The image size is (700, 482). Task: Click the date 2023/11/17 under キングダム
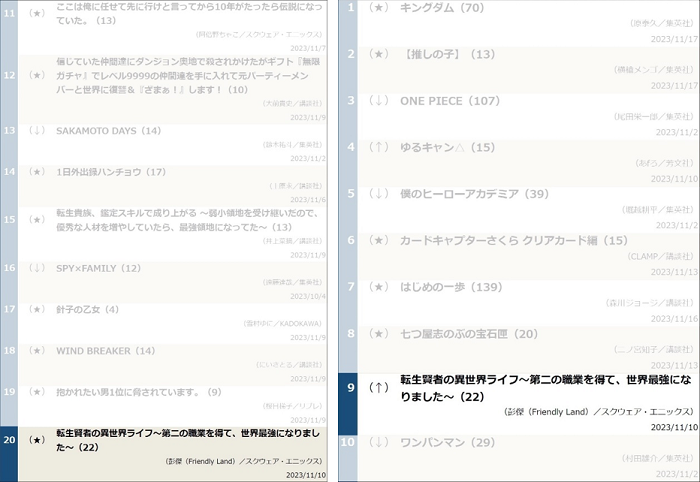click(674, 39)
